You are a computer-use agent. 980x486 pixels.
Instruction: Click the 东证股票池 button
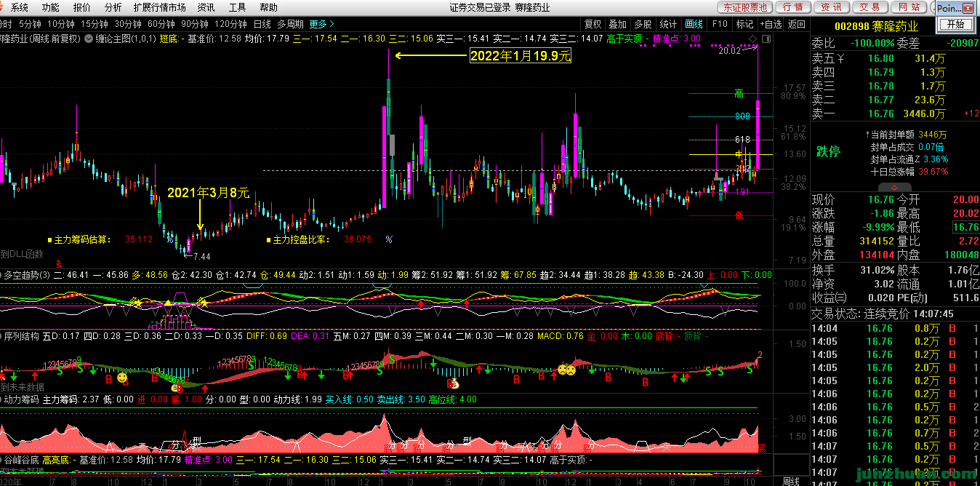(x=745, y=7)
